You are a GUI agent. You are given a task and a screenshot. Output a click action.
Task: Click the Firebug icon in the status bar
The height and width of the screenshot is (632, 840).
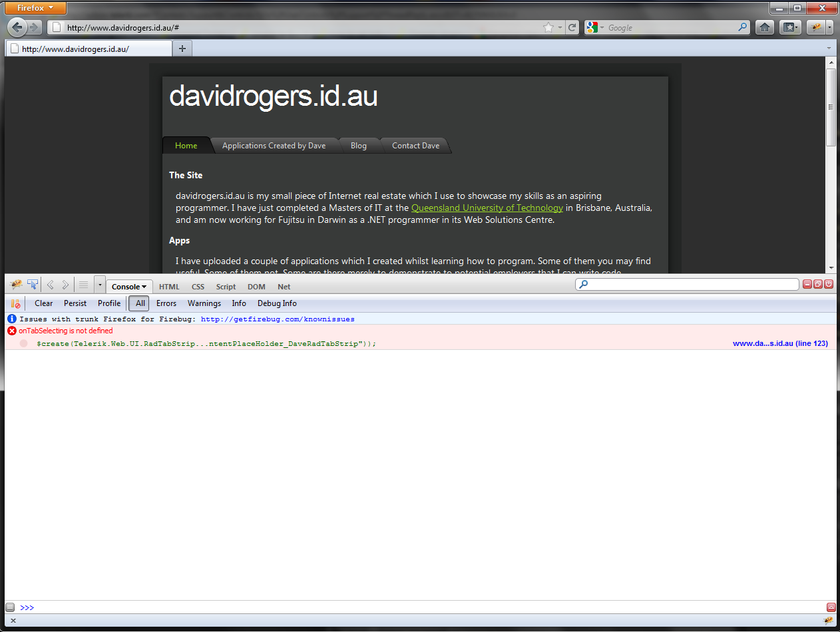(x=828, y=621)
